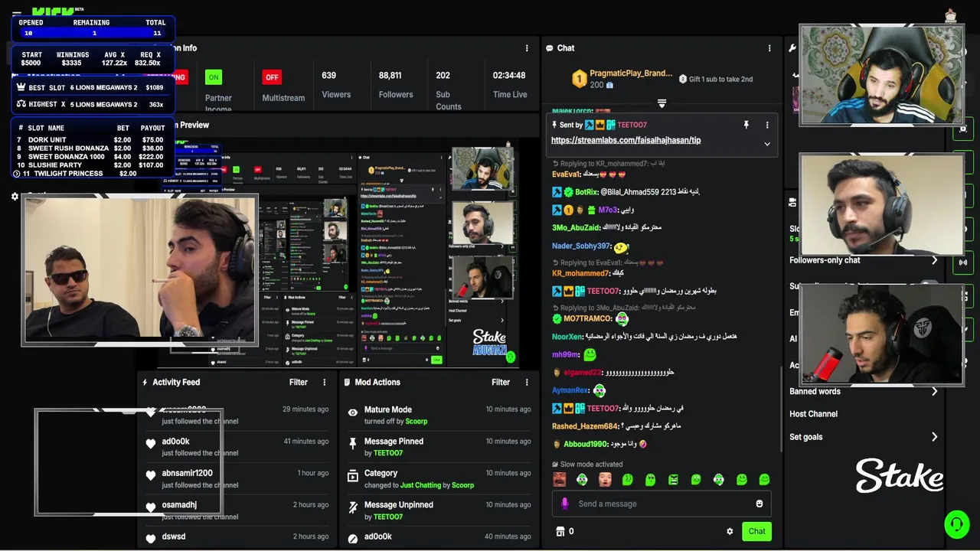Click the 88,811 Followers stat
The image size is (980, 551).
pos(396,85)
